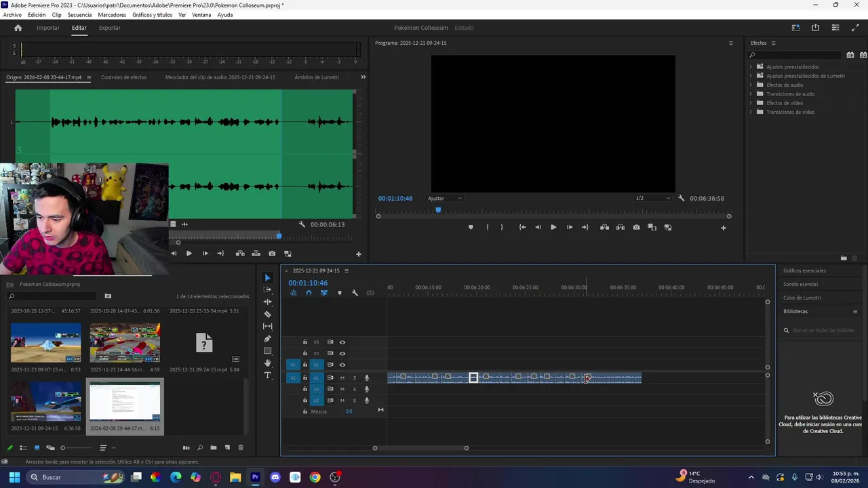Viewport: 868px width, 488px height.
Task: Click Extract button in Program monitor
Action: [x=620, y=227]
